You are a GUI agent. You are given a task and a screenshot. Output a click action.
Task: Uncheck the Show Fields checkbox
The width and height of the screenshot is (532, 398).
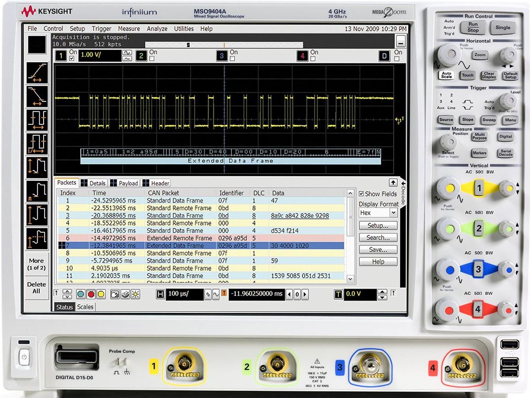tap(362, 194)
